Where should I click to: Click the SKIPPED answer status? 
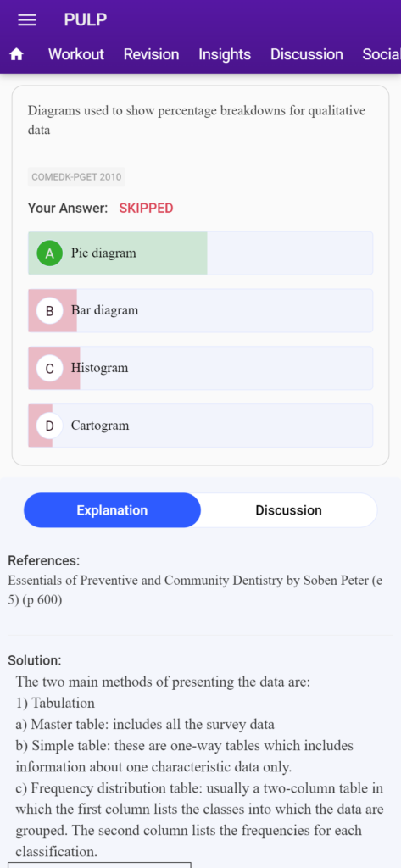coord(146,209)
